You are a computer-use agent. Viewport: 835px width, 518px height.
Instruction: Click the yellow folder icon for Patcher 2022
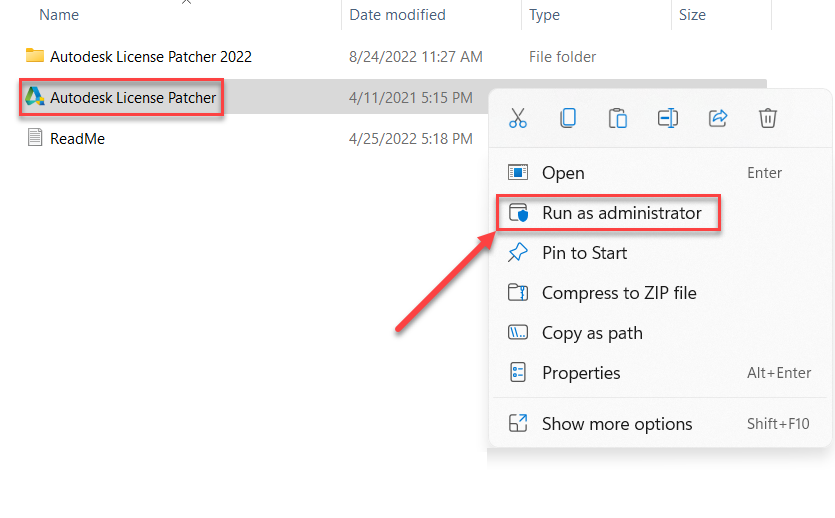pos(35,55)
